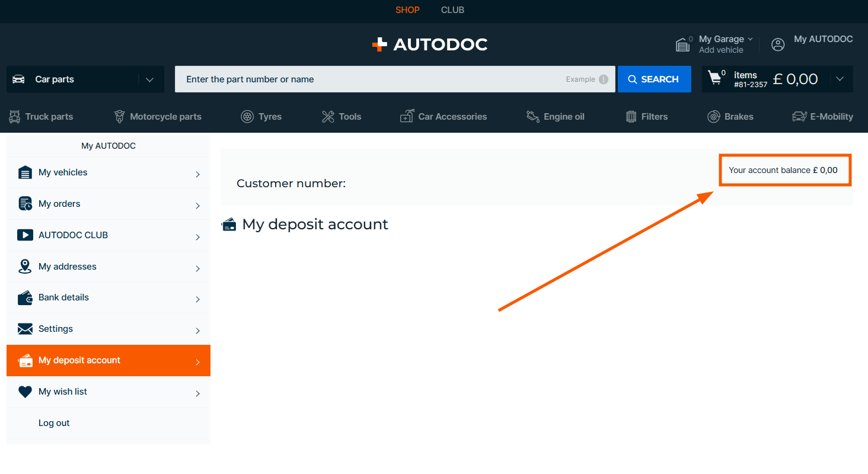Open Tyres category icon
The height and width of the screenshot is (474, 868).
point(247,117)
